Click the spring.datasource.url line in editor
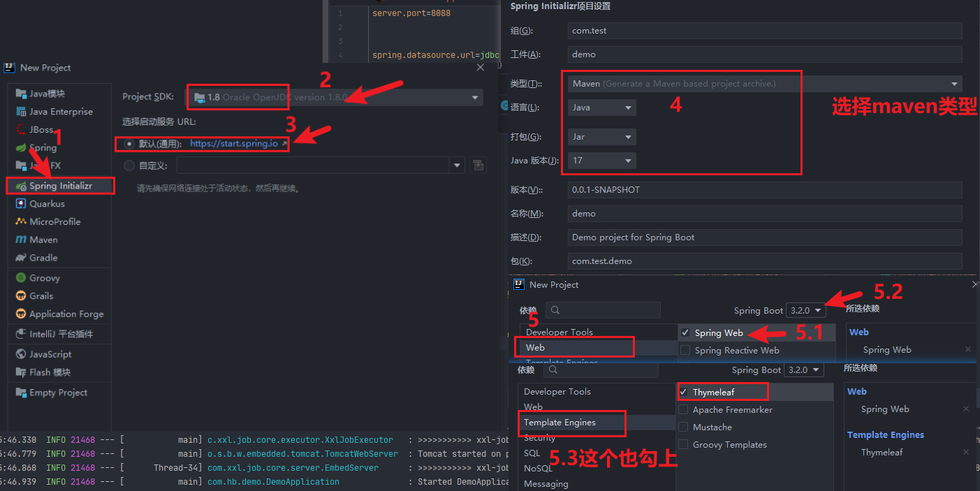 tap(436, 54)
